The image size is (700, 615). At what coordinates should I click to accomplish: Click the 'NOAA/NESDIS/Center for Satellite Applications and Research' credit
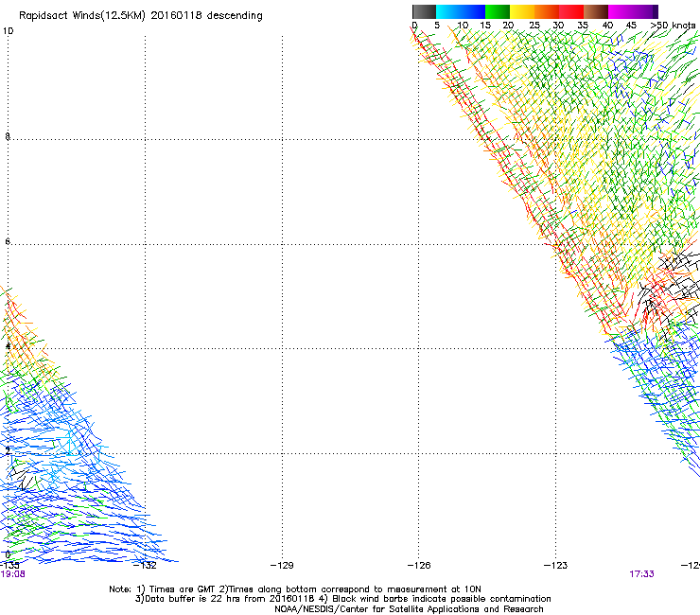(409, 609)
